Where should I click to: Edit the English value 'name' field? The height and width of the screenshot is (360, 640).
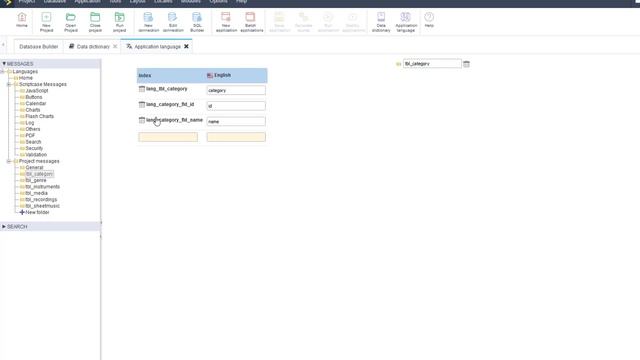point(236,121)
